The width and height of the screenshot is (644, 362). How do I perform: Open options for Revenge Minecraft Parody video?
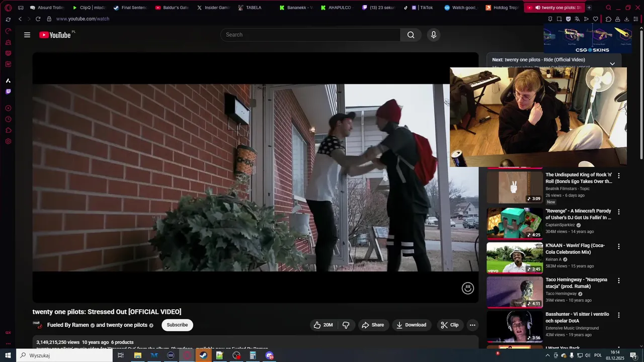tap(619, 212)
